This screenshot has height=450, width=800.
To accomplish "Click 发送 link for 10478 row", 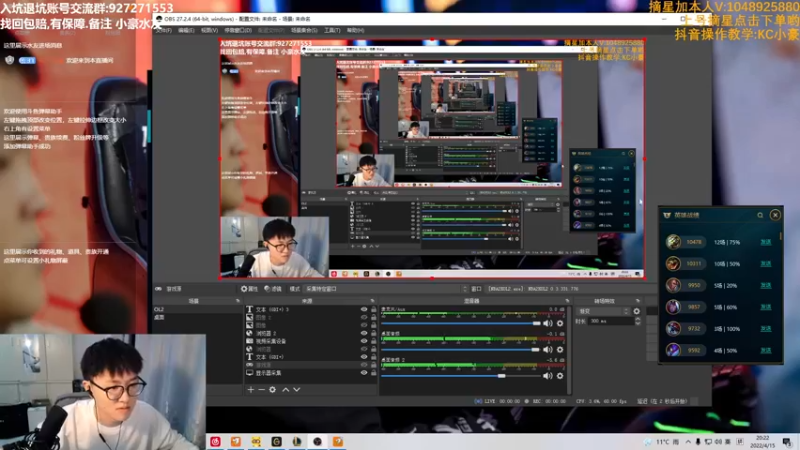I will pyautogui.click(x=765, y=242).
